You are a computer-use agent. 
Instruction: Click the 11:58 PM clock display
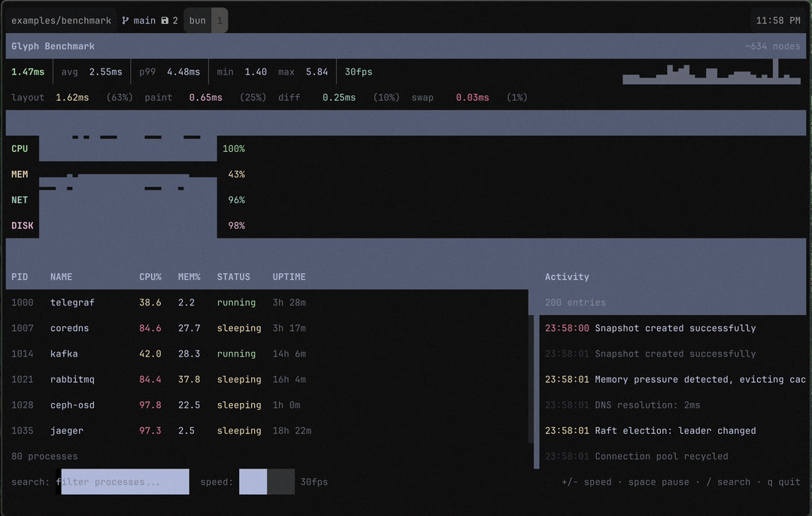(x=777, y=20)
